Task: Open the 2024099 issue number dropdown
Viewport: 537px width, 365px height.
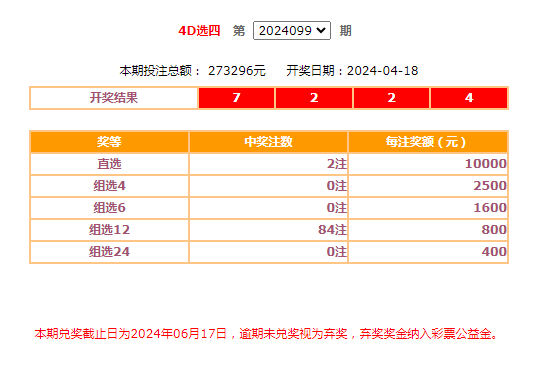Action: tap(292, 30)
